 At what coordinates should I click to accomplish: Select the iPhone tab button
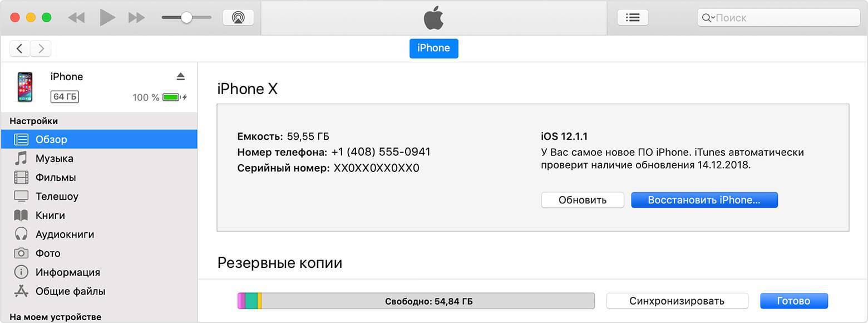[x=433, y=48]
